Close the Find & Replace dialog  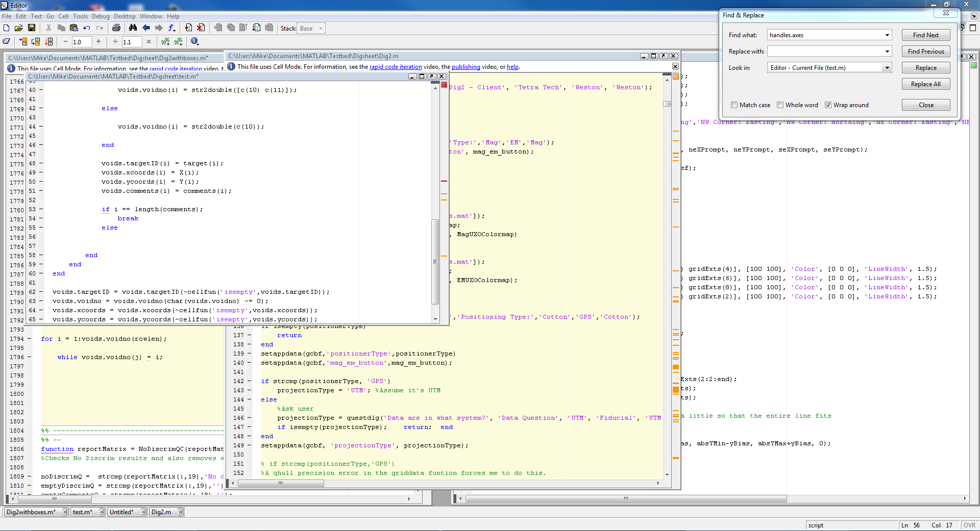pos(926,105)
